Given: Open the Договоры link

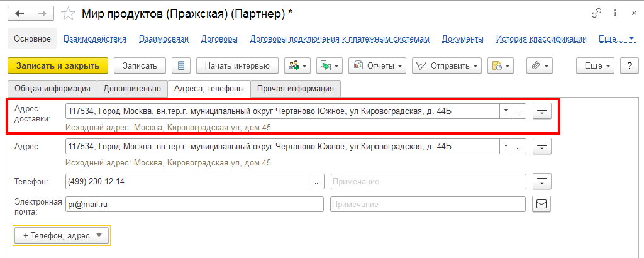Looking at the screenshot, I should click(x=219, y=39).
